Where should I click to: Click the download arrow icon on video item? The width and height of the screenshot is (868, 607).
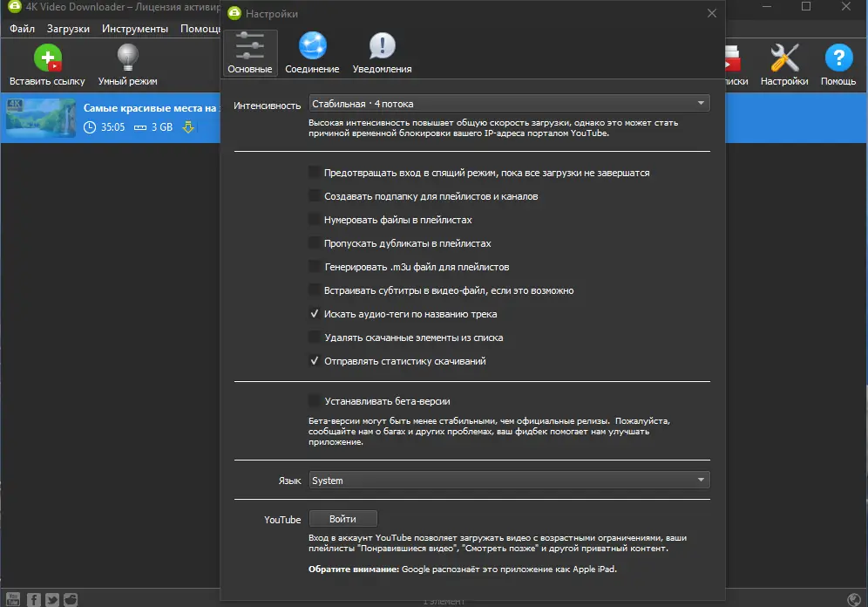188,126
